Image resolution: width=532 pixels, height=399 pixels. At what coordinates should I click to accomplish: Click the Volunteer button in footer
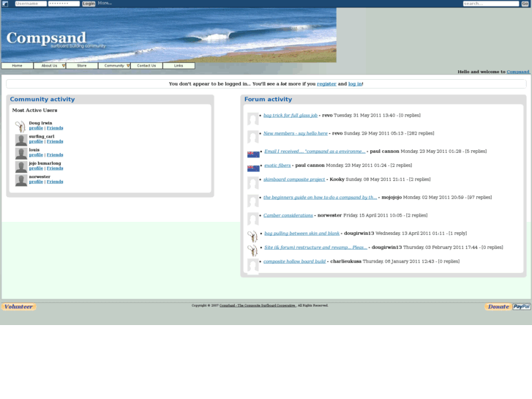[x=19, y=307]
